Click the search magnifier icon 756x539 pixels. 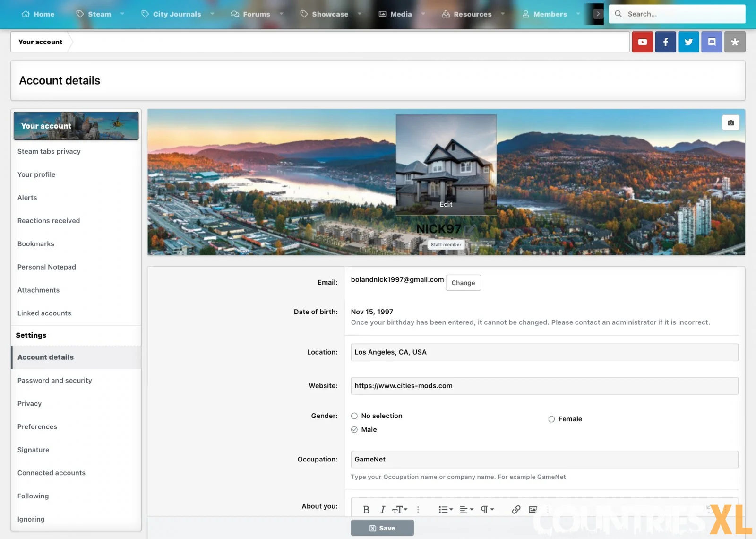pos(618,14)
